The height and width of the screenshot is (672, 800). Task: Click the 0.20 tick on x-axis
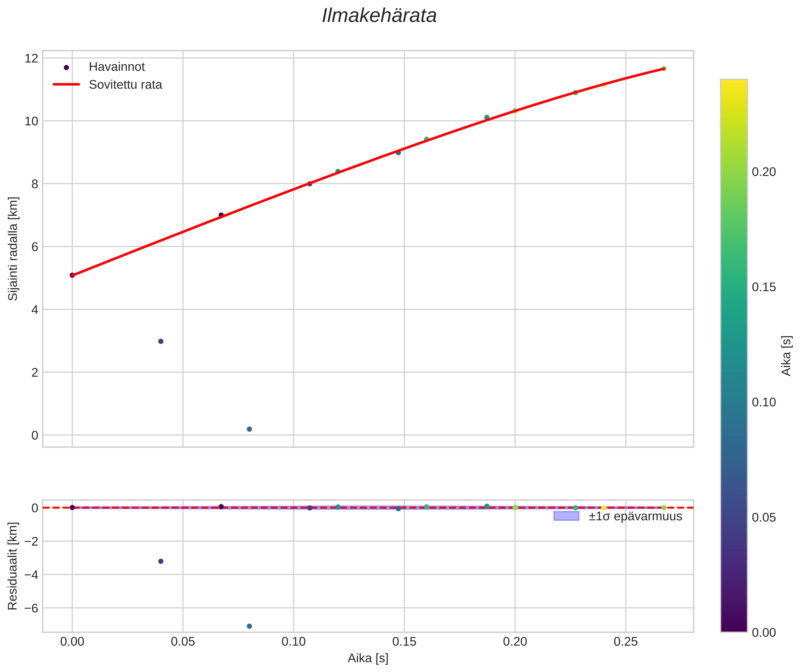point(515,641)
